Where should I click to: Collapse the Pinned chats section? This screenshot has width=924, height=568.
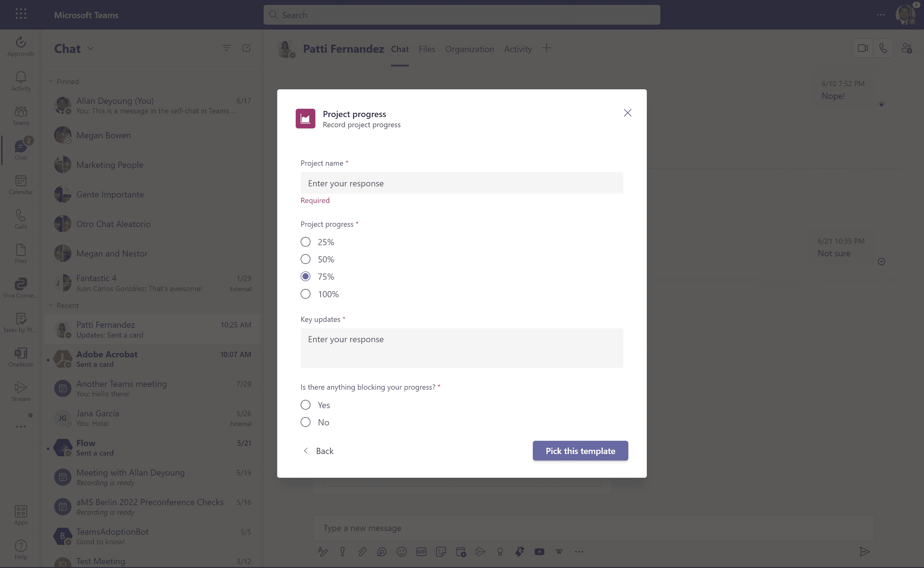[50, 81]
